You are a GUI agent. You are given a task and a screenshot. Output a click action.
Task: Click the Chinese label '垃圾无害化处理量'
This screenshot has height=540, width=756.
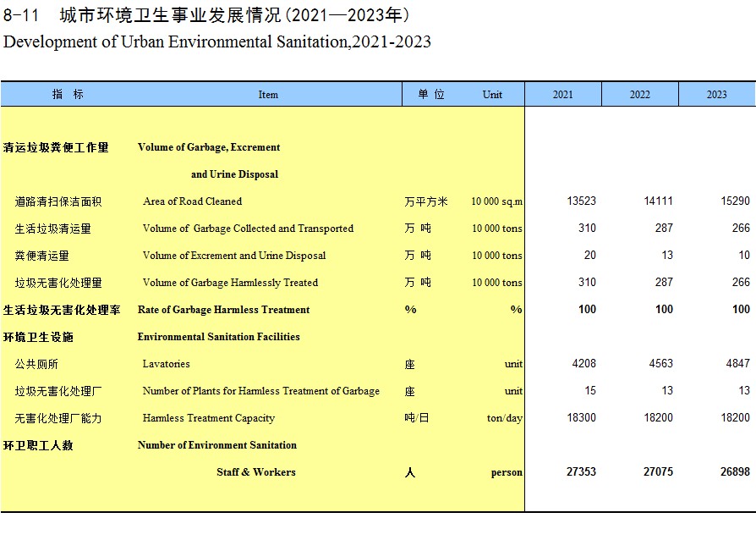point(58,283)
